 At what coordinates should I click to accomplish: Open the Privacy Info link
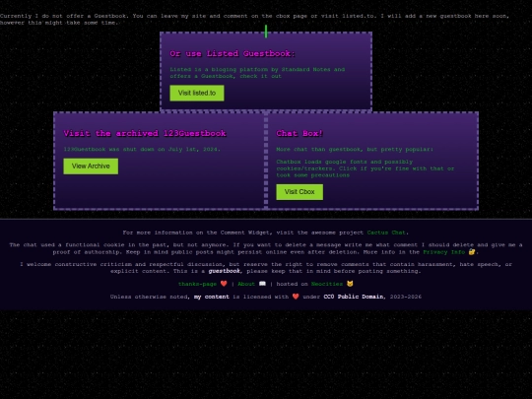click(443, 252)
